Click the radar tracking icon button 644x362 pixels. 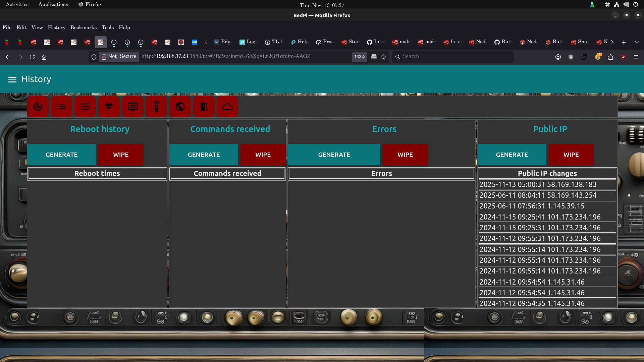[x=38, y=107]
